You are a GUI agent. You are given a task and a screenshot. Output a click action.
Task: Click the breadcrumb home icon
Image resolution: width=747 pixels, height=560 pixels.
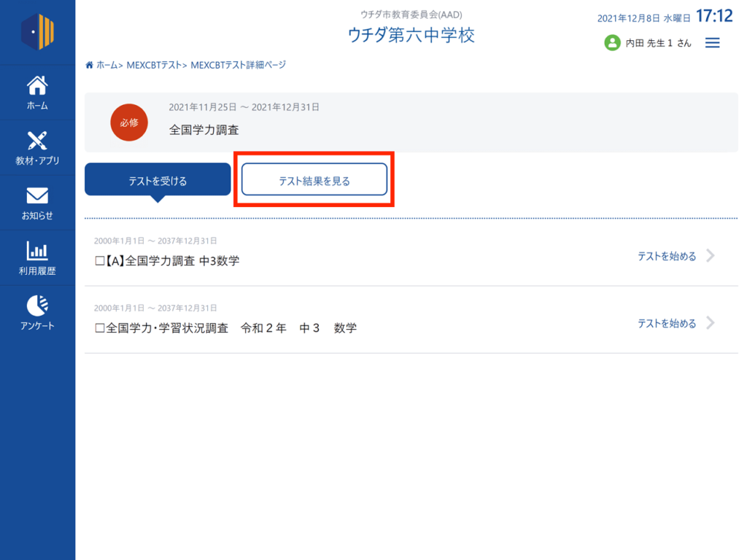[89, 65]
